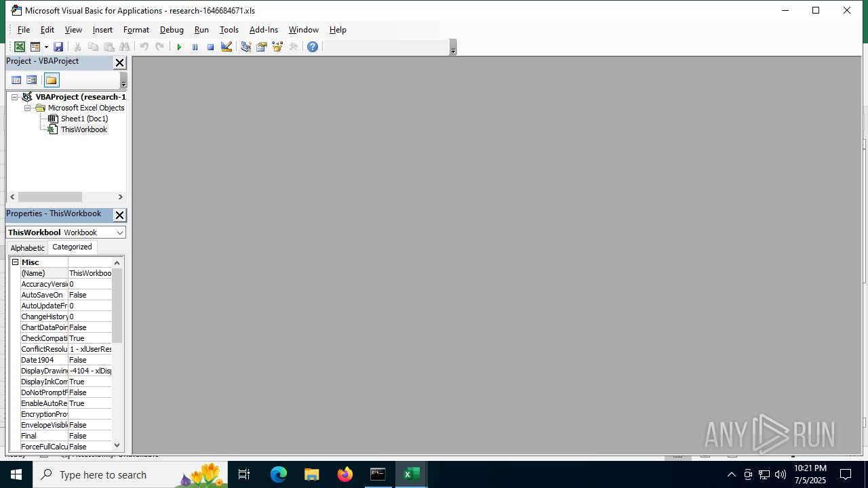Screen dimensions: 868x488
Task: Click the Break pause icon
Action: (x=195, y=47)
